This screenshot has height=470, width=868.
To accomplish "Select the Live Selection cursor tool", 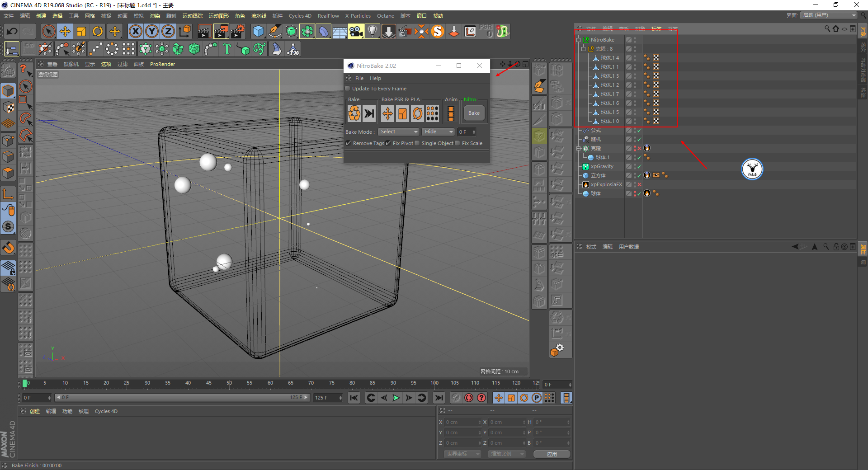I will click(48, 31).
